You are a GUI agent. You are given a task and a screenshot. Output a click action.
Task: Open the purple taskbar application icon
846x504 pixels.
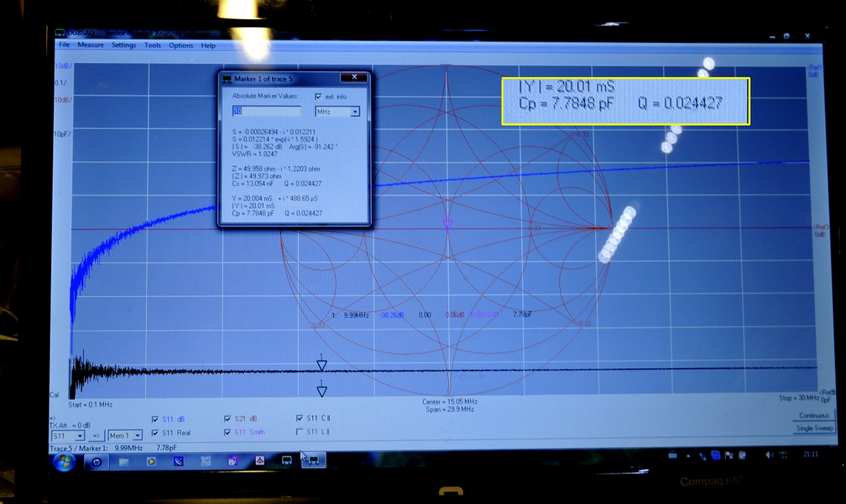tap(233, 462)
